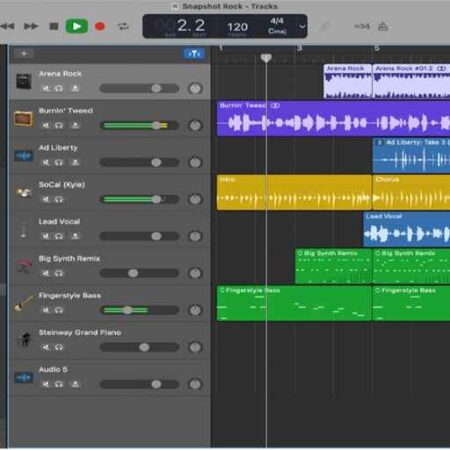Toggle the Cycle loop button
The image size is (450, 450).
tap(123, 26)
